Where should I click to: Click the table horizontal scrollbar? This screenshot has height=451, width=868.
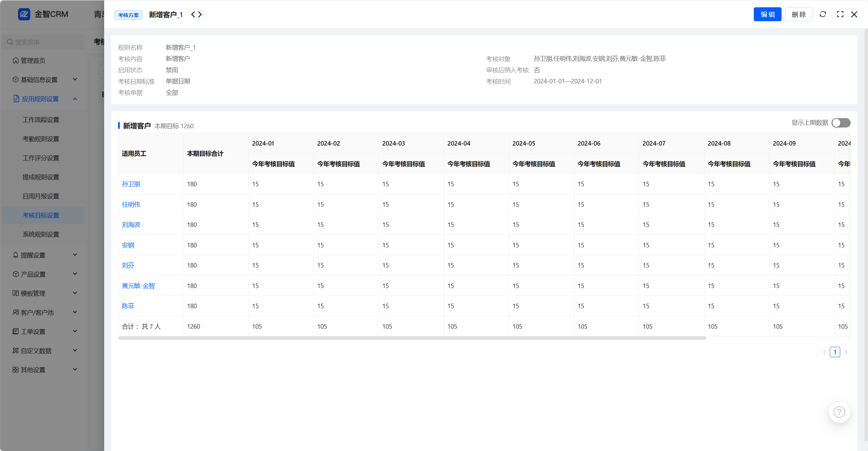tap(412, 338)
